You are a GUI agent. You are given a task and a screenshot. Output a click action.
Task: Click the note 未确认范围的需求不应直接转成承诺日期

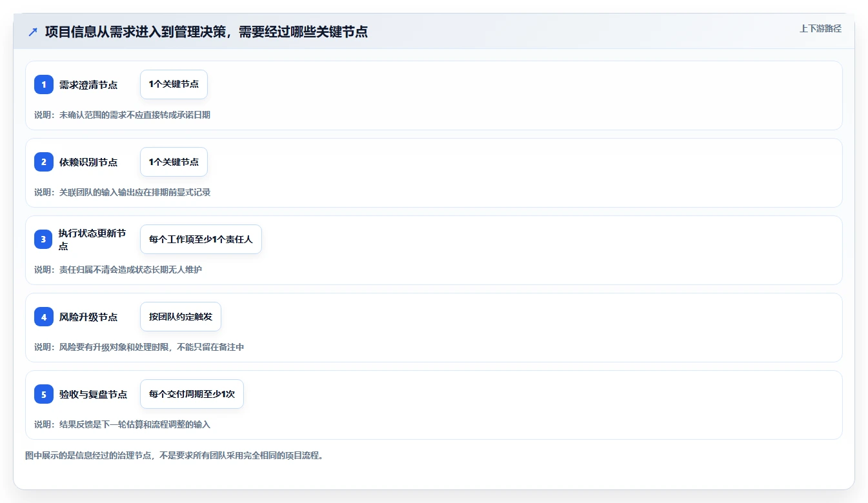122,115
